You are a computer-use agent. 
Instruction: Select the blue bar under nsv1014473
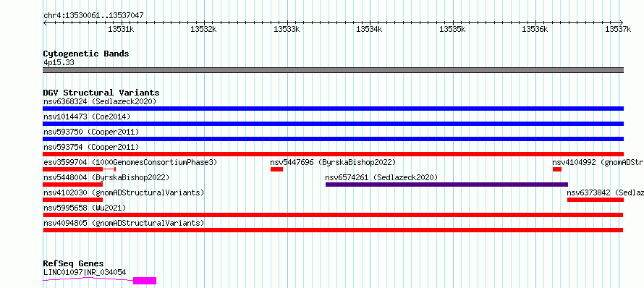coord(333,124)
